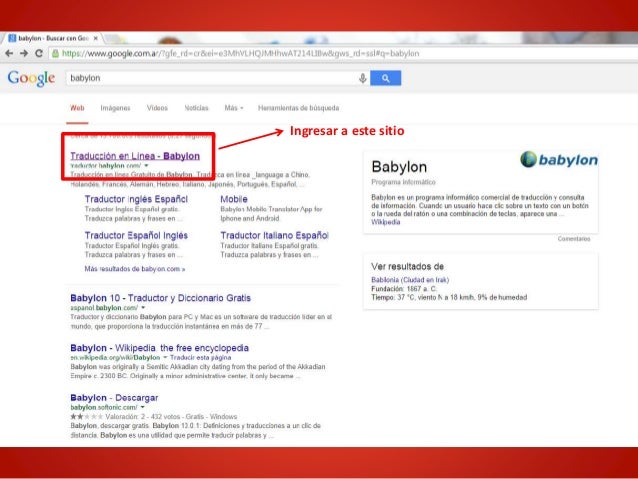Image resolution: width=638 pixels, height=479 pixels.
Task: Open the Babylon - Descargar result
Action: (114, 398)
